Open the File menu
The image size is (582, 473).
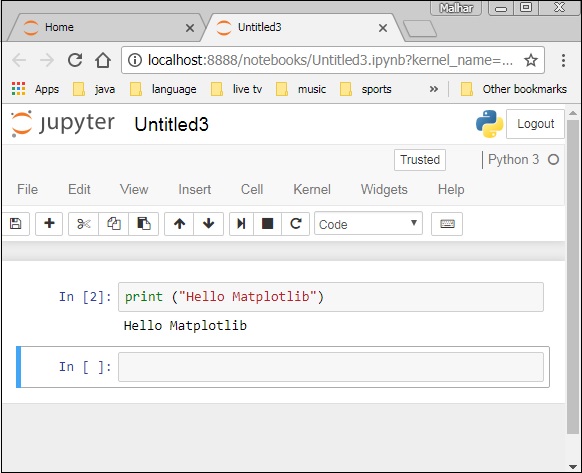click(x=27, y=189)
